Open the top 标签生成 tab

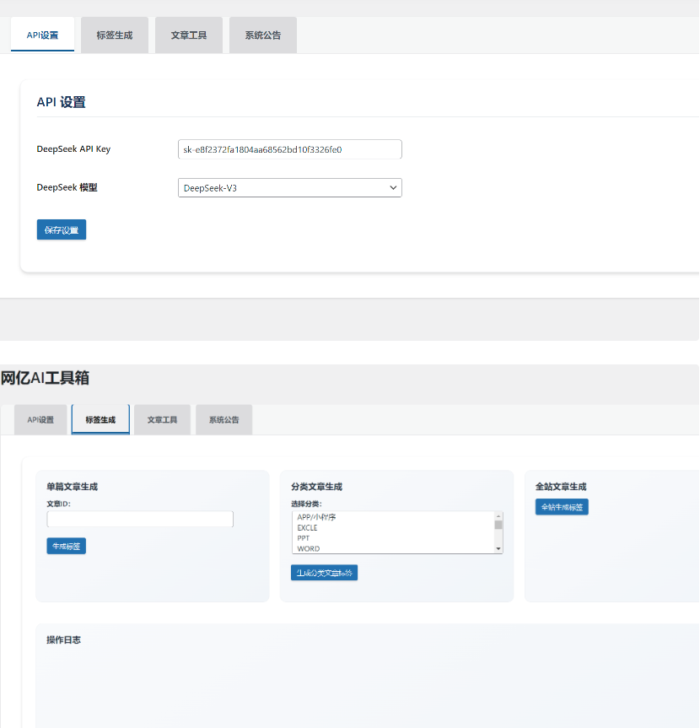114,35
